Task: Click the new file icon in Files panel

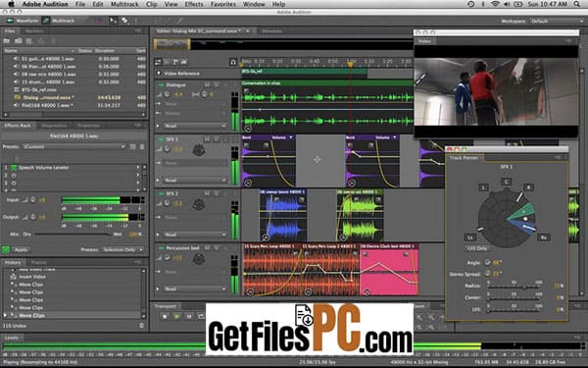Action: point(29,40)
